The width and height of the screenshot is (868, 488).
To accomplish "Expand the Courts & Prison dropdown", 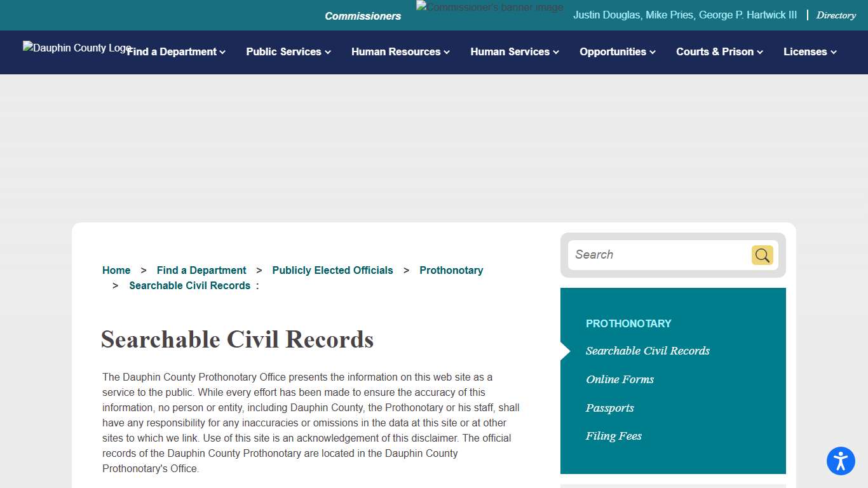I will [719, 52].
